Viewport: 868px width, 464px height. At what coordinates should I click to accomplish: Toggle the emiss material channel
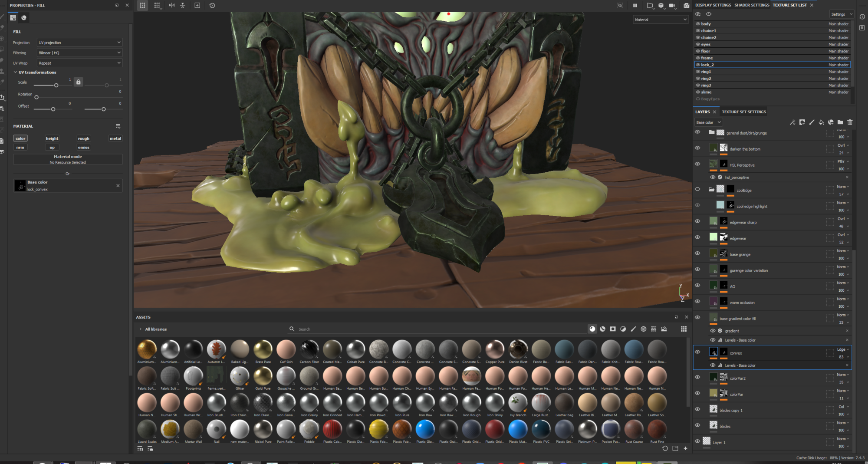click(84, 148)
